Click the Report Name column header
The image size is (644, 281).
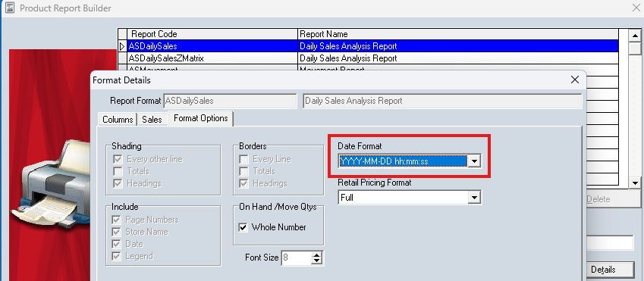tap(458, 34)
